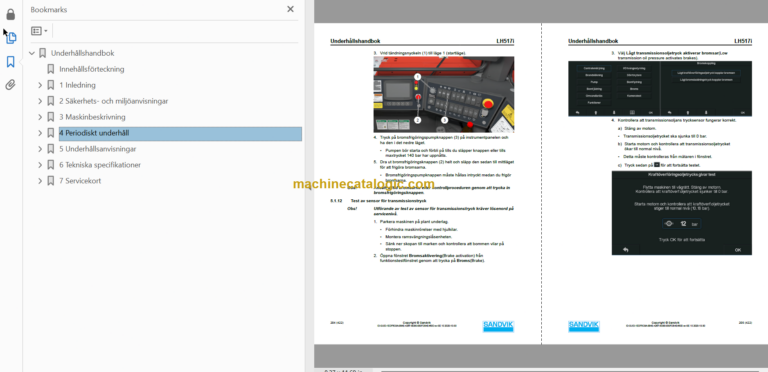Image resolution: width=768 pixels, height=372 pixels.
Task: Expand the 5 Underhållsanvisningar bookmark
Action: tap(40, 149)
